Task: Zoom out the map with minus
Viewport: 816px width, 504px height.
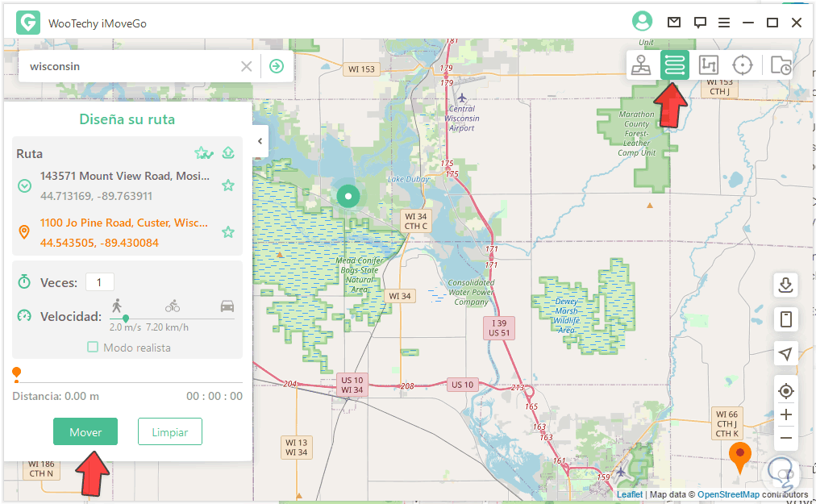Action: (x=786, y=438)
